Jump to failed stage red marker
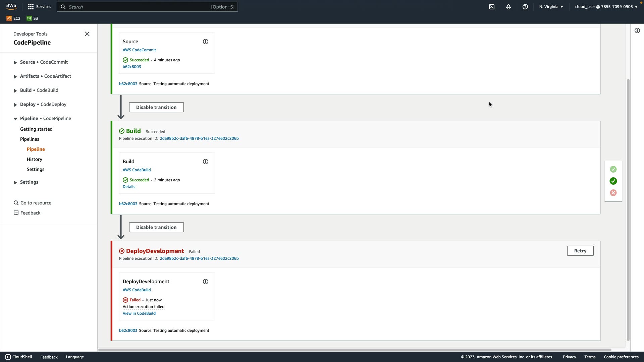Screen dimensions: 644x362 coord(613,193)
